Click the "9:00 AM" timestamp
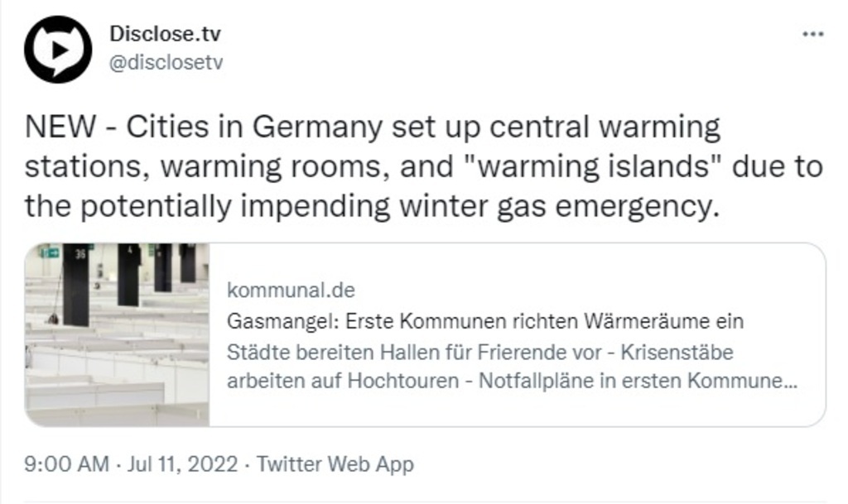The image size is (848, 504). pyautogui.click(x=66, y=463)
